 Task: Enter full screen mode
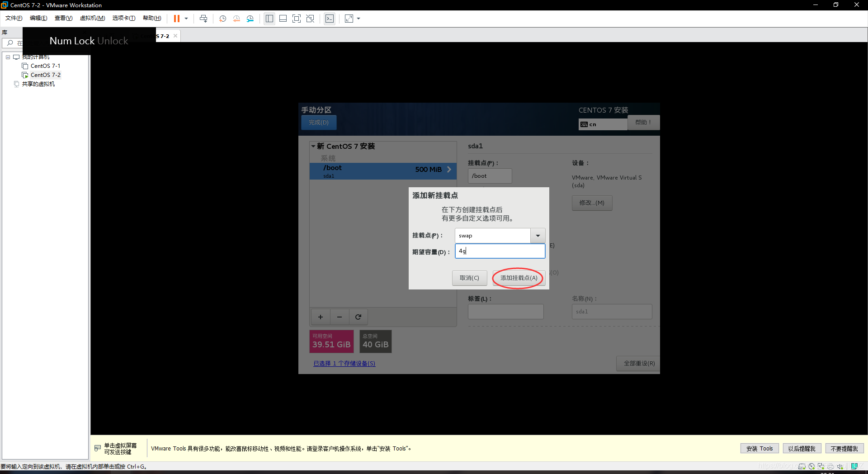point(297,19)
